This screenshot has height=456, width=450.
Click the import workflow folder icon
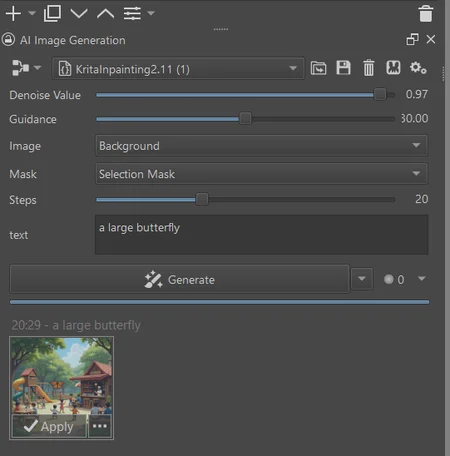click(x=318, y=68)
